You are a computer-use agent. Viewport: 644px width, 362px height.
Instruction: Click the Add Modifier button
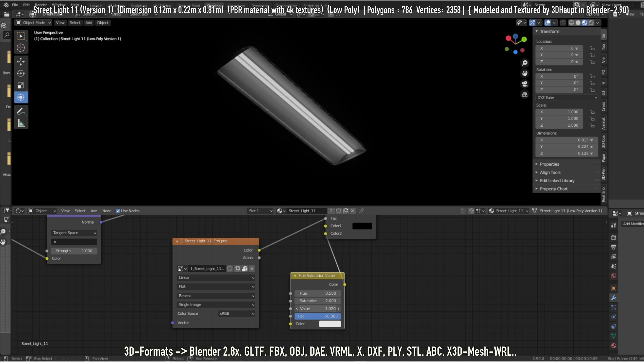(633, 224)
